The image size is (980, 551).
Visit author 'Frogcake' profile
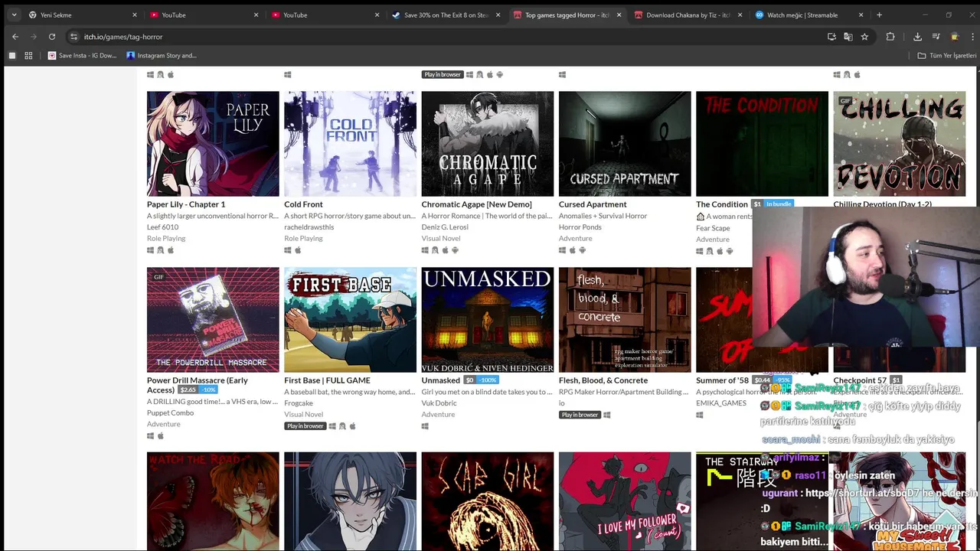pyautogui.click(x=299, y=403)
